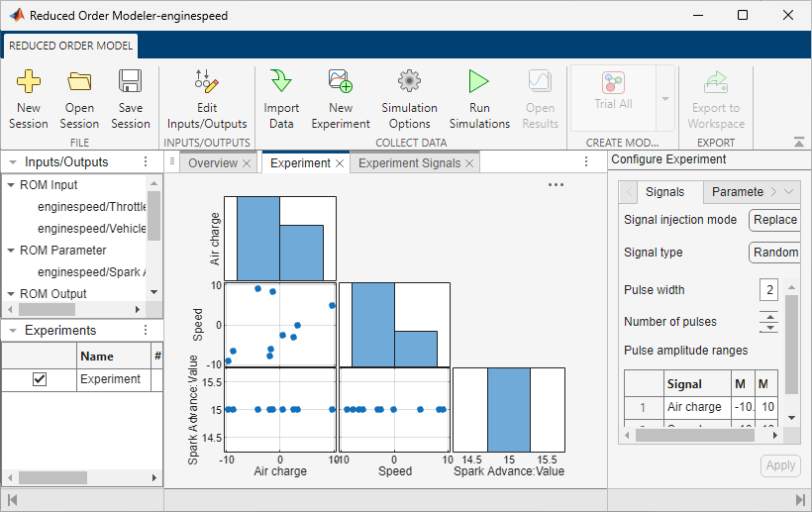Open the Inputs/Outputs panel options menu
Viewport: 812px width, 512px height.
point(146,162)
